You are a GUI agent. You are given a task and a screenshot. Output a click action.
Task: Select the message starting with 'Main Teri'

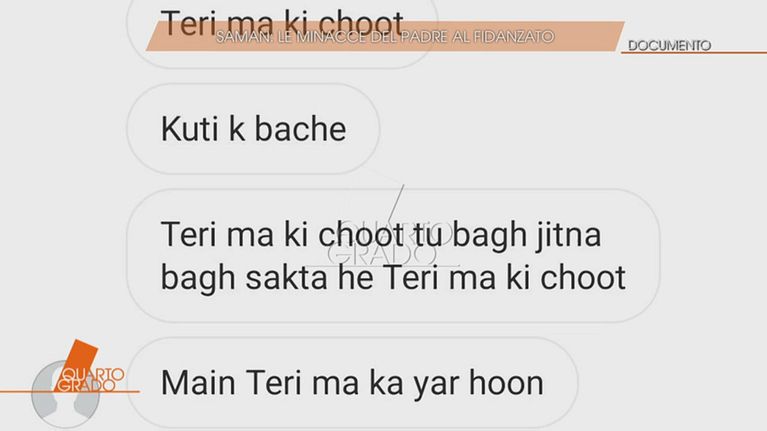click(x=352, y=383)
